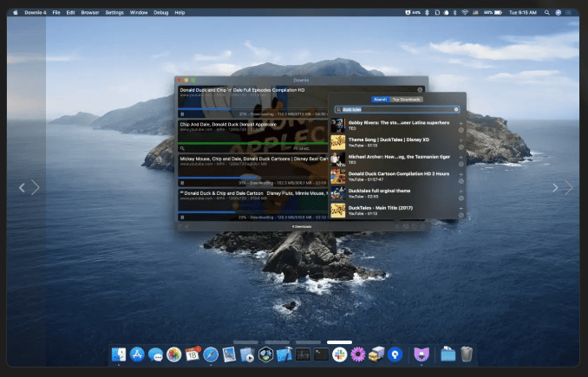Launch Safari from the Dock
This screenshot has width=588, height=377.
[211, 354]
